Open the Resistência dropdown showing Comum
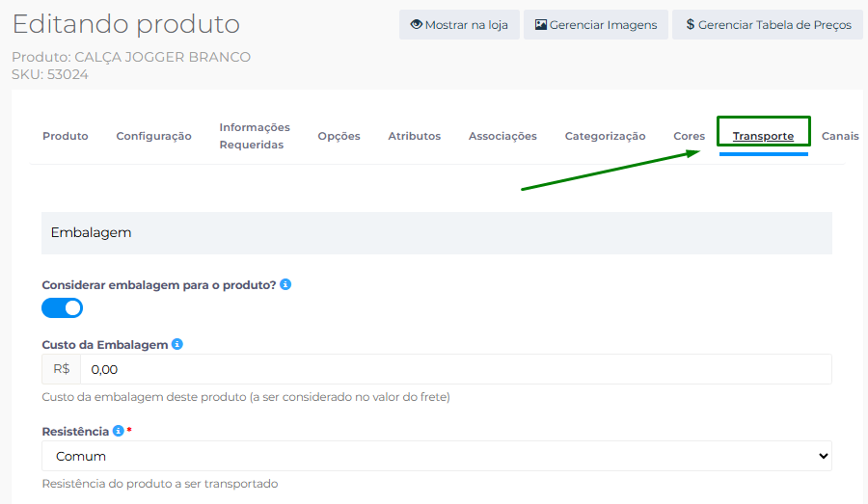The width and height of the screenshot is (868, 504). point(436,456)
